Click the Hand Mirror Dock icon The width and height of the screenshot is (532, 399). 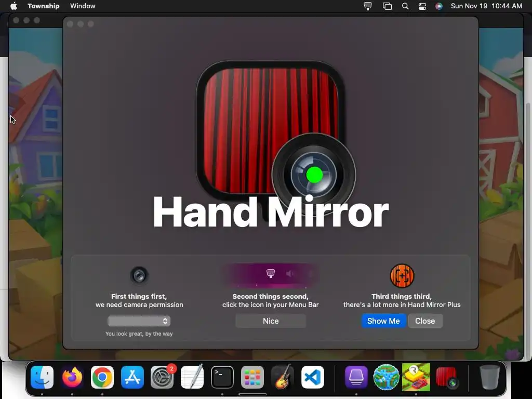447,377
